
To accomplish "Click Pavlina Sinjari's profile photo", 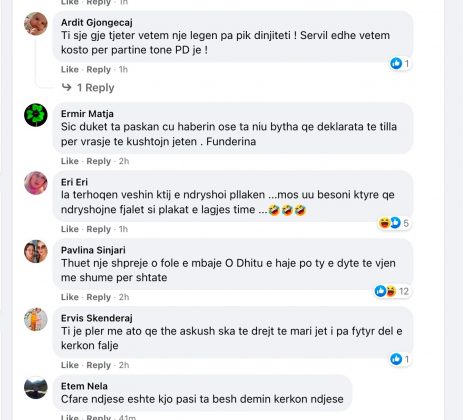I will coord(36,251).
